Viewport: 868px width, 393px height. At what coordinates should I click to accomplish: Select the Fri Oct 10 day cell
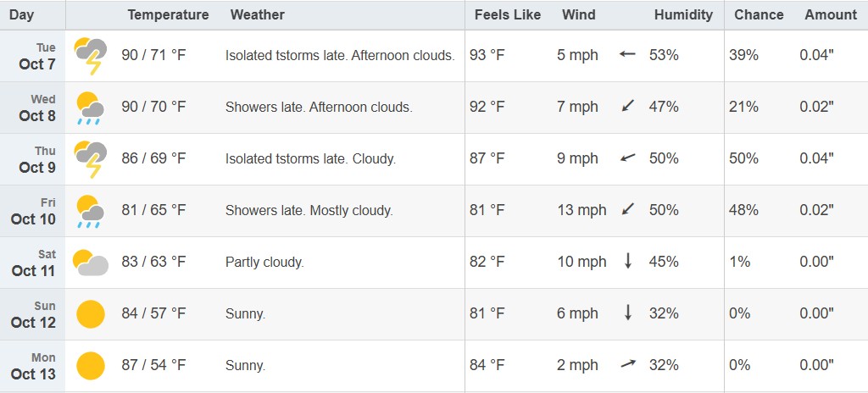click(34, 211)
